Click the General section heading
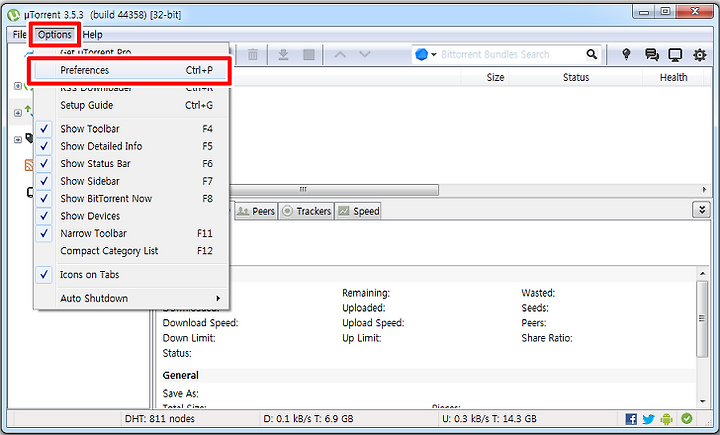This screenshot has width=720, height=435. (x=180, y=376)
